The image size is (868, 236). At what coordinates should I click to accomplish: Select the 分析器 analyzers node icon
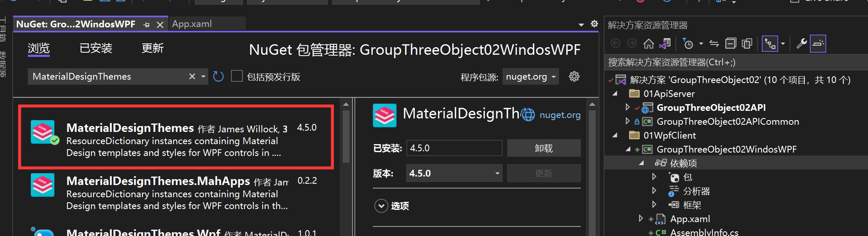click(x=674, y=191)
